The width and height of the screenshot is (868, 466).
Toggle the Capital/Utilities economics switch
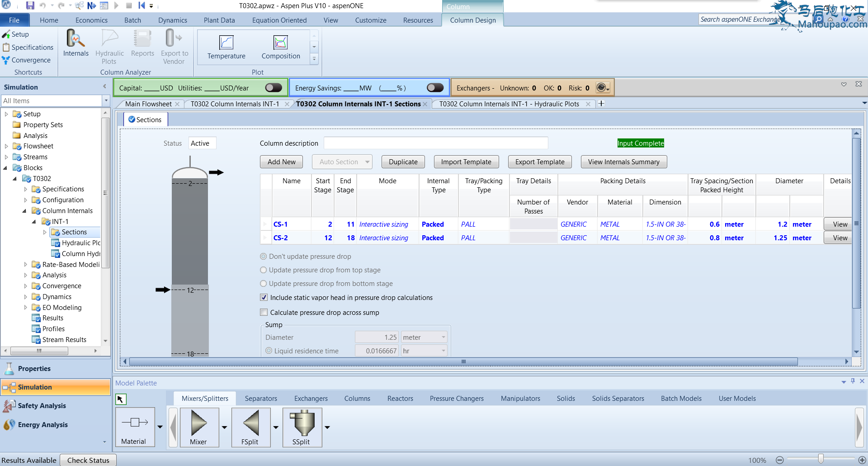click(274, 88)
